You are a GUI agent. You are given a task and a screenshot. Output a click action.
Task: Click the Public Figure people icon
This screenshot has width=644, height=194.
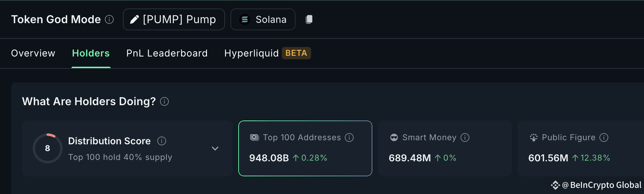click(x=533, y=138)
